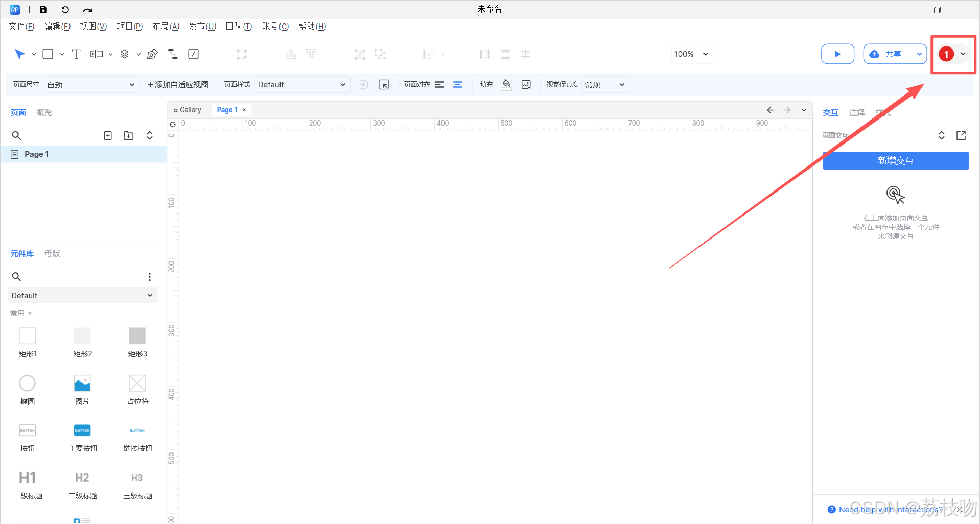Click the layers stack tool icon
This screenshot has width=980, height=524.
125,54
